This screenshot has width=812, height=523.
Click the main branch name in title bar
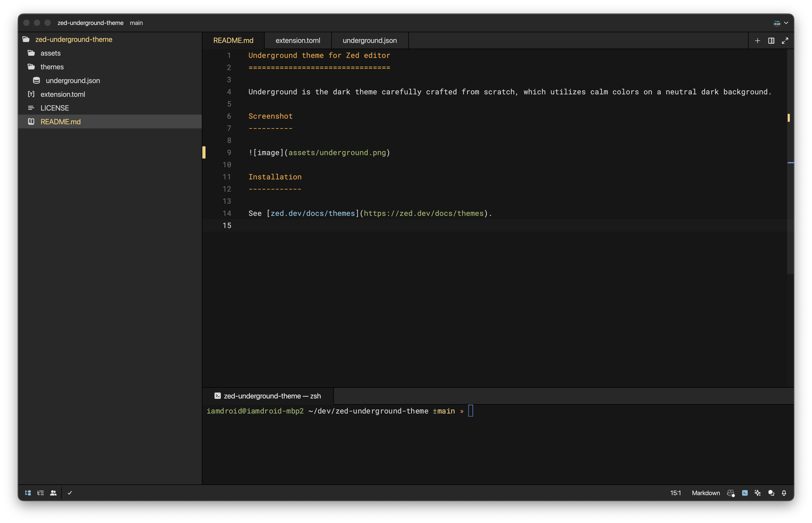pyautogui.click(x=136, y=23)
